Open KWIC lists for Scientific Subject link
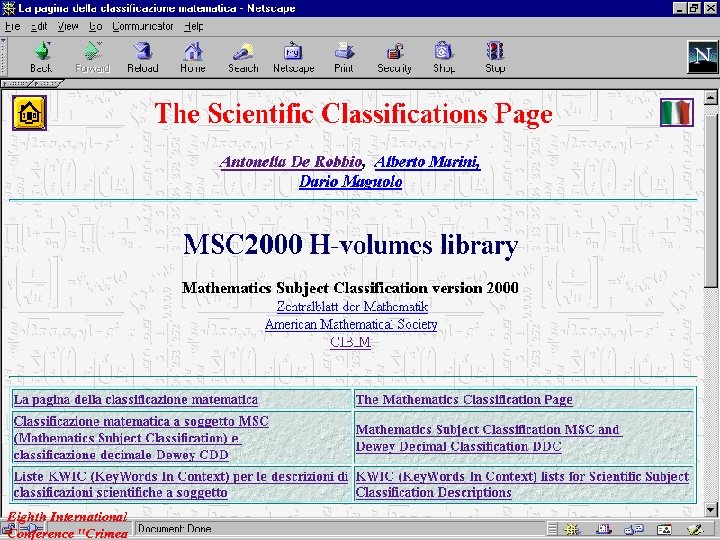720x540 pixels. pos(523,484)
